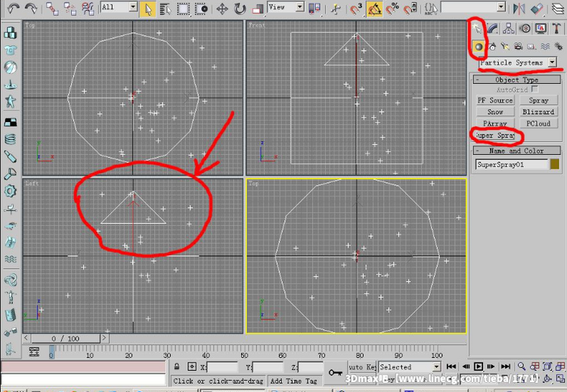This screenshot has height=392, width=567.
Task: Activate the Select Object arrow tool
Action: coord(148,9)
